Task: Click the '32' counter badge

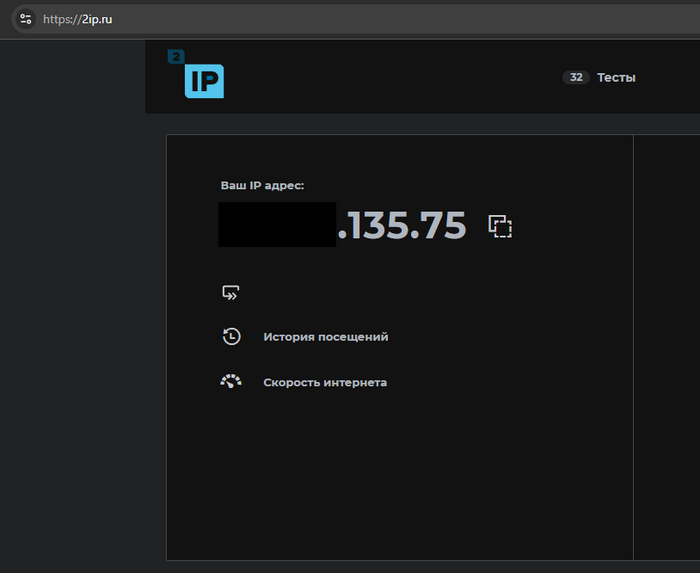Action: click(x=576, y=77)
